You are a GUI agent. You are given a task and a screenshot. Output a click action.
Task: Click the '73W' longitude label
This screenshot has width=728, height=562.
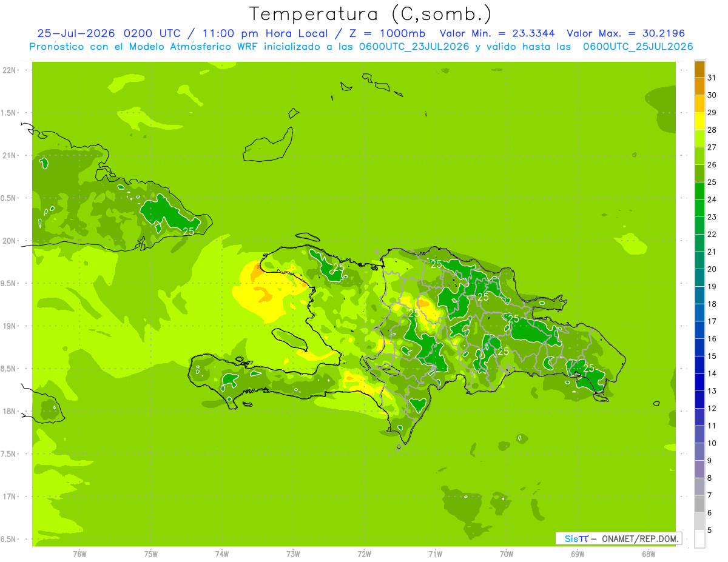[293, 554]
